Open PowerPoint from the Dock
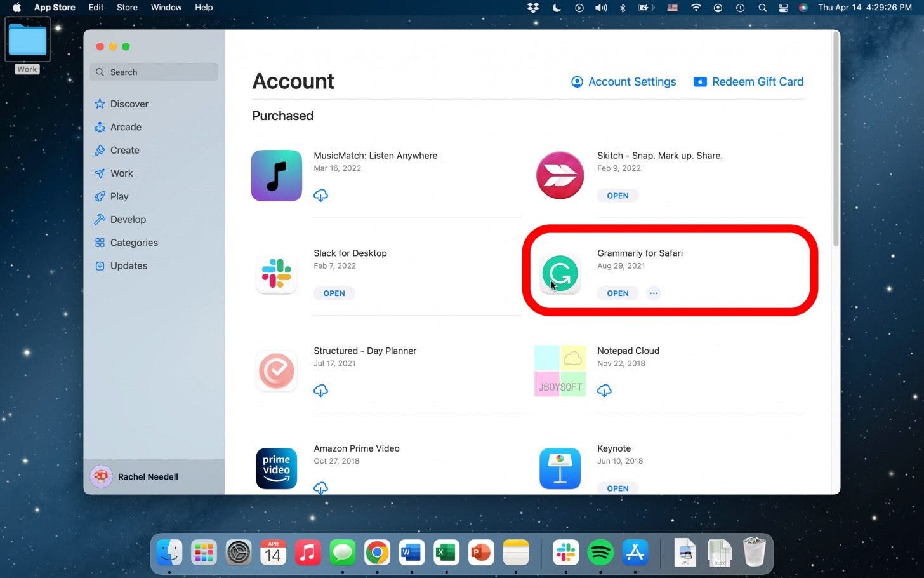The height and width of the screenshot is (578, 924). (x=480, y=553)
